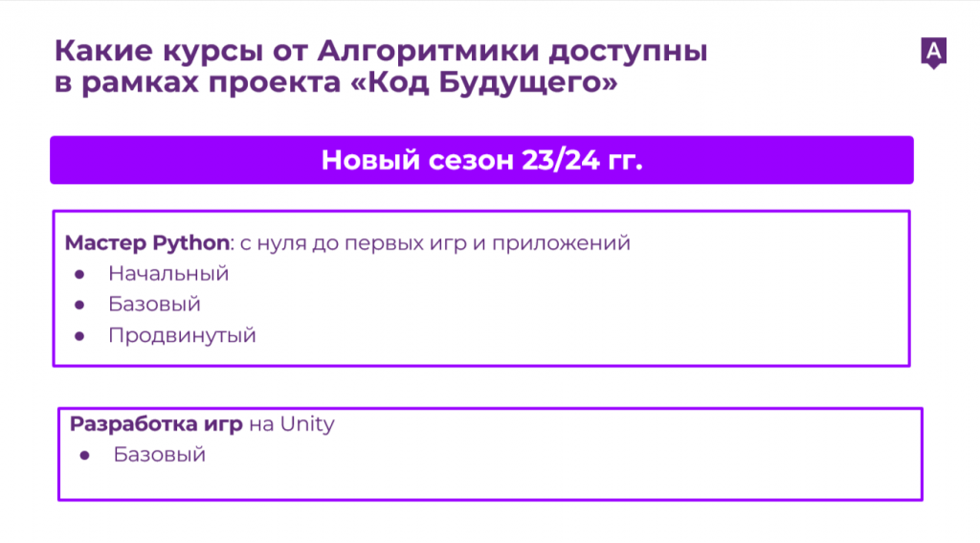Click the bullet dot in the Unity course box
980x543 pixels.
[x=85, y=456]
